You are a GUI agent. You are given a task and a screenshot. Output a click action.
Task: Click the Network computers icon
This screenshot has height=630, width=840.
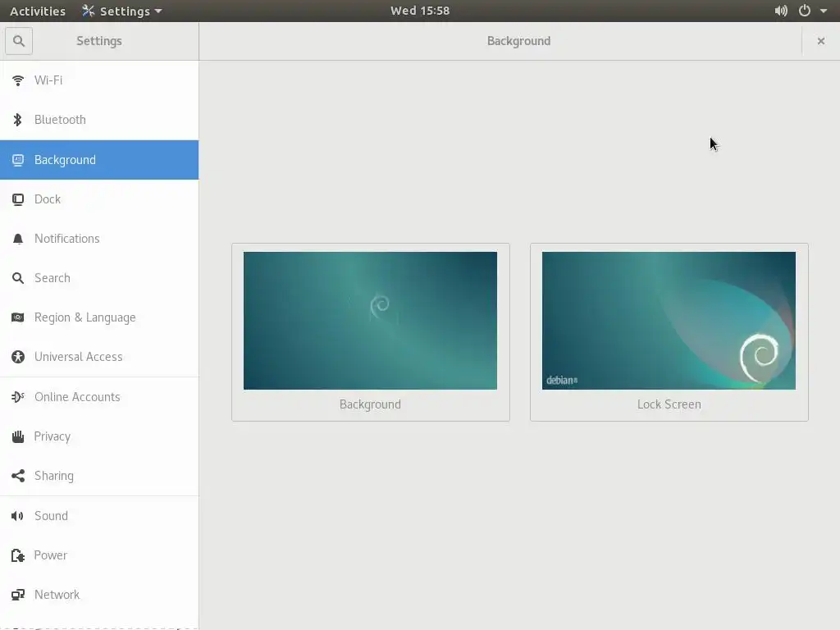pyautogui.click(x=18, y=595)
